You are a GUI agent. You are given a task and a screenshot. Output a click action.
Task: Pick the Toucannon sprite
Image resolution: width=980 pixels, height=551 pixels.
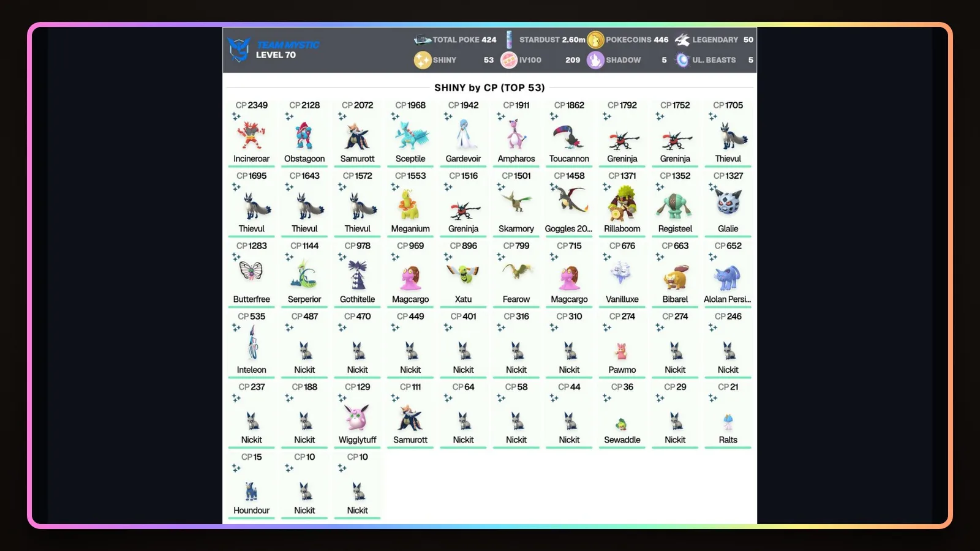570,137
